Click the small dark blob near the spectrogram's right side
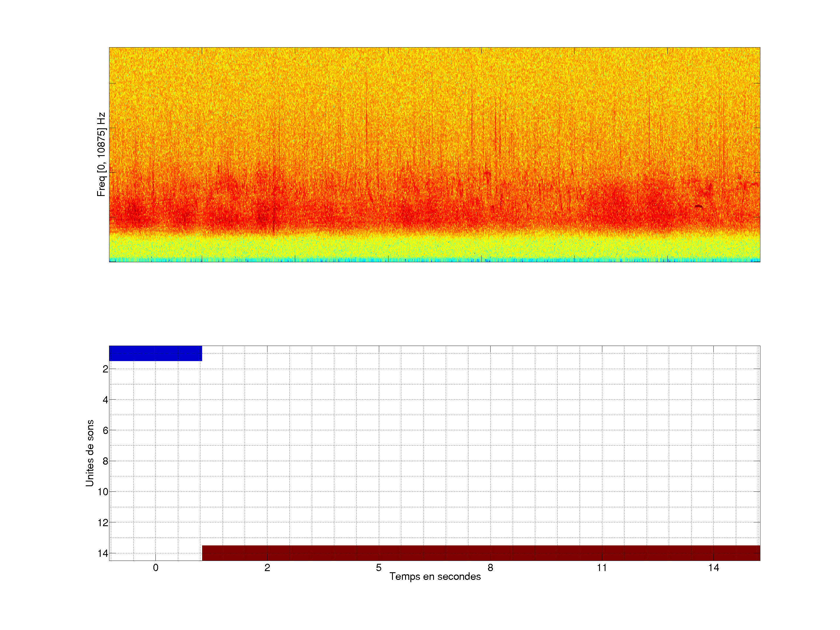Screen dimensions: 840x630 pyautogui.click(x=698, y=206)
